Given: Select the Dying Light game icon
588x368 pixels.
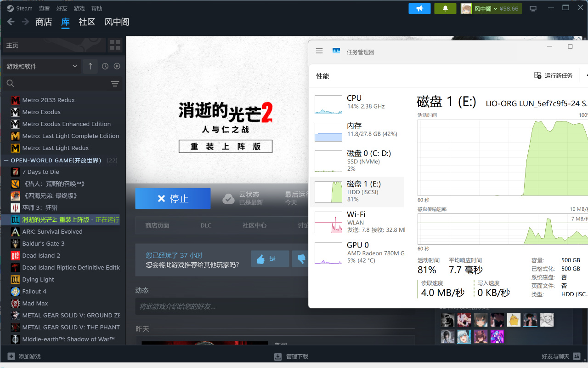Looking at the screenshot, I should point(15,279).
